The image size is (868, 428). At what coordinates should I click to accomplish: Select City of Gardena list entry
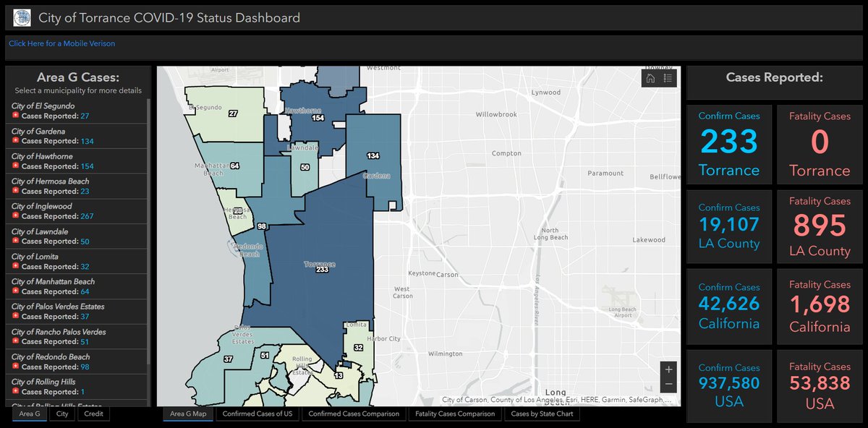click(x=76, y=137)
